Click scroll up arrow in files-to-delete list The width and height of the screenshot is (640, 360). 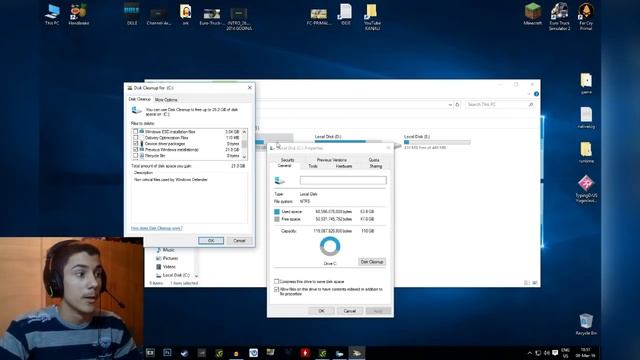pyautogui.click(x=244, y=132)
